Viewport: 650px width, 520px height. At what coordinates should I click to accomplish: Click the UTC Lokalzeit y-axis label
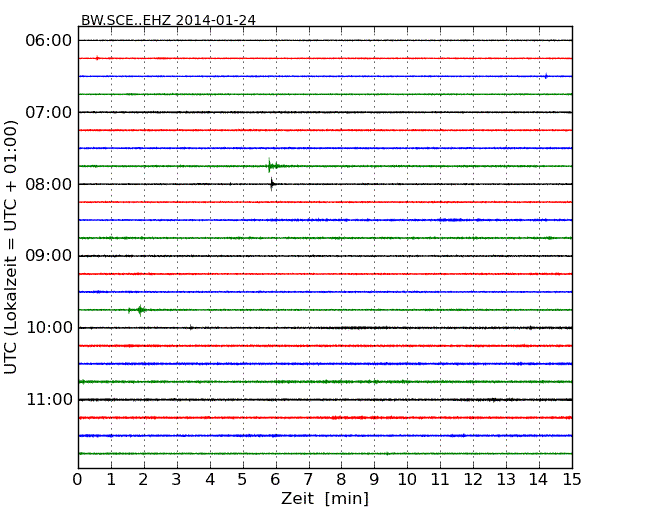pyautogui.click(x=12, y=247)
